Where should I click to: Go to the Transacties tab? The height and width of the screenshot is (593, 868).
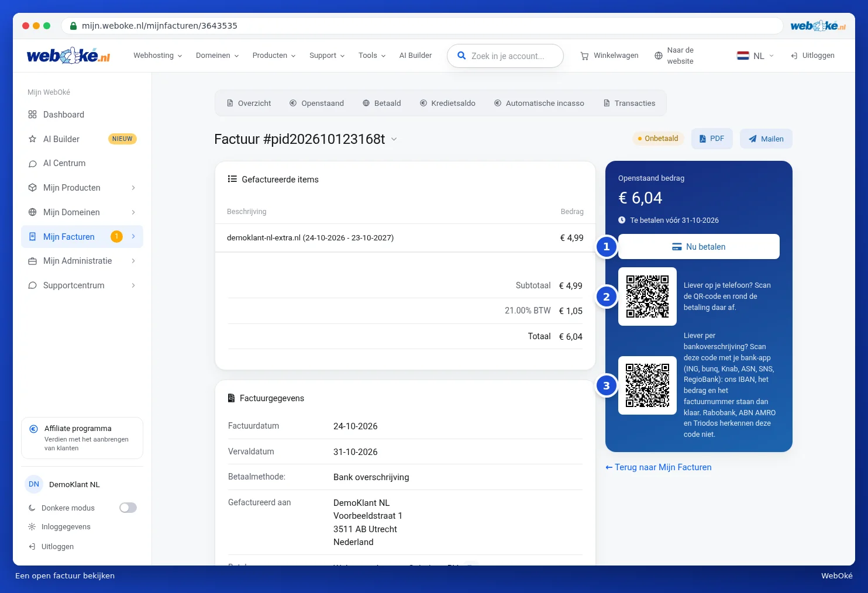(x=629, y=104)
